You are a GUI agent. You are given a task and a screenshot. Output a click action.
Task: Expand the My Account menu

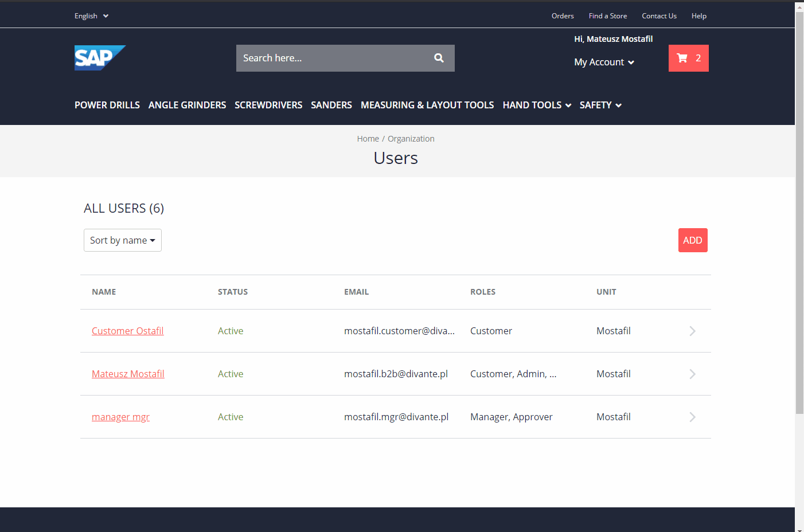(604, 62)
